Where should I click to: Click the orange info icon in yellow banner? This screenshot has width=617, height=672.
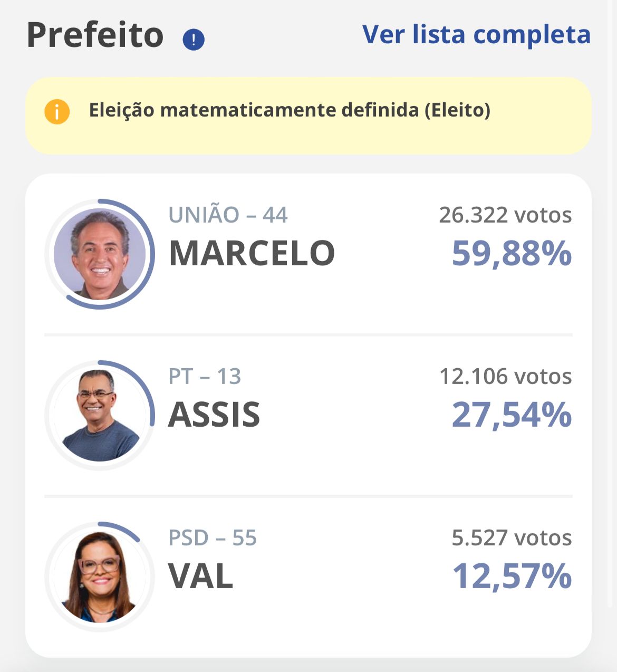(x=57, y=112)
